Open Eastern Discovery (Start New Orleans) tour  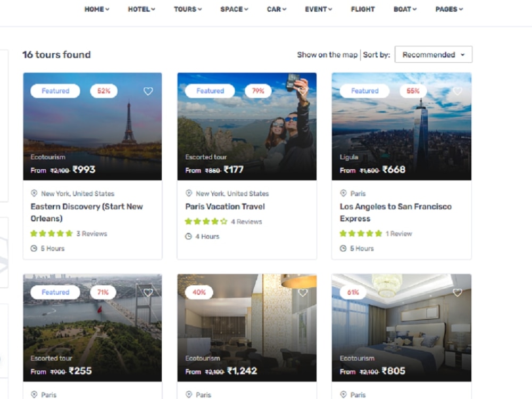87,212
